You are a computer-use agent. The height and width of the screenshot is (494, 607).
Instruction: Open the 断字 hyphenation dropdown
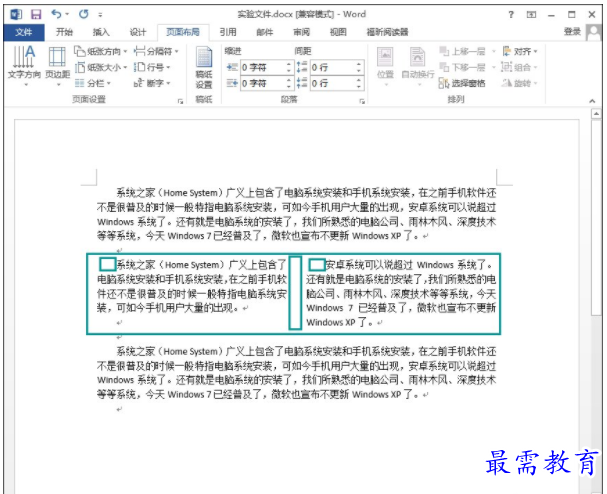tap(152, 83)
